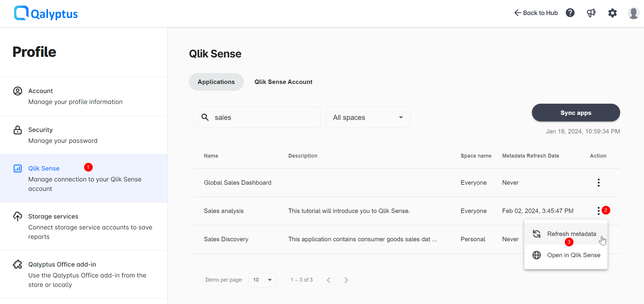Viewport: 644px width, 304px height.
Task: Open the settings gear icon
Action: pos(613,13)
